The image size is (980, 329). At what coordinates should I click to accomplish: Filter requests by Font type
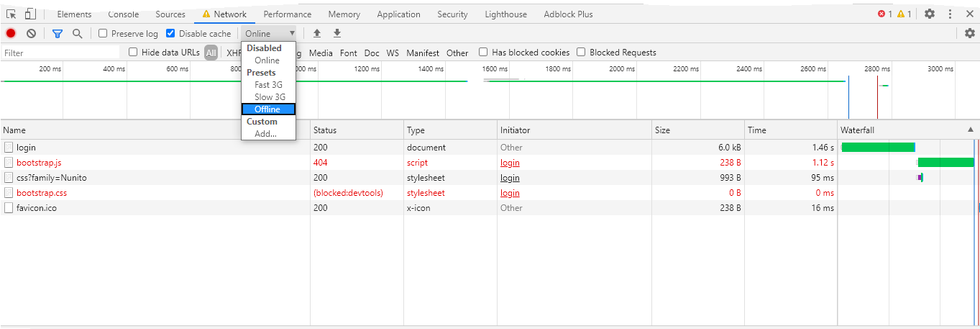pyautogui.click(x=349, y=53)
